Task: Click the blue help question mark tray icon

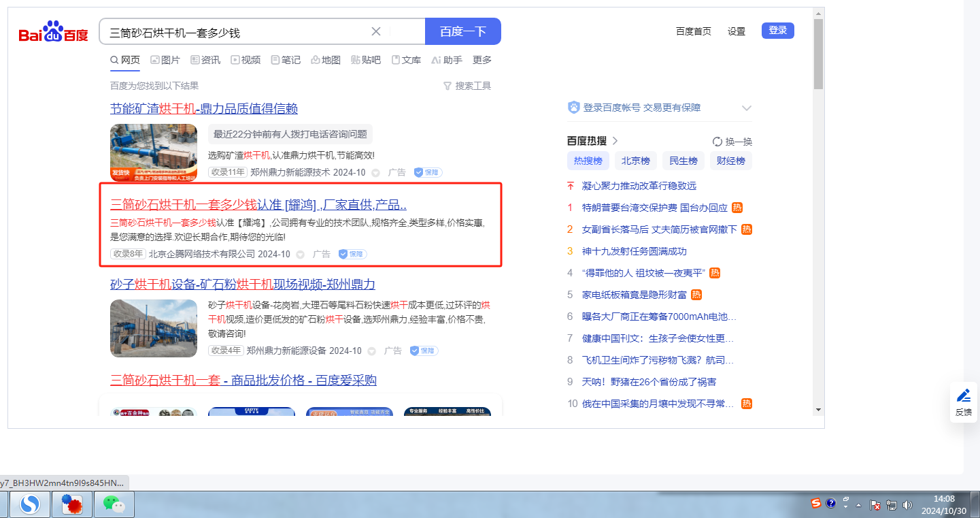Action: click(830, 504)
